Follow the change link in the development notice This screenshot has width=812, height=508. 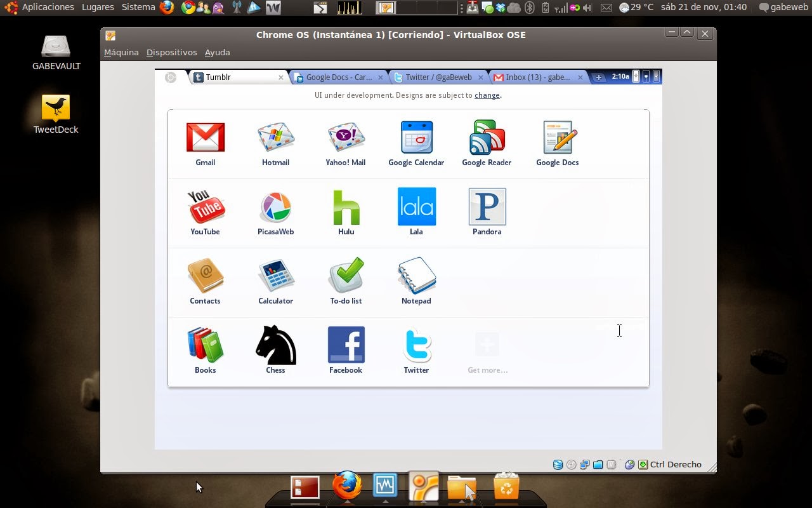point(487,95)
